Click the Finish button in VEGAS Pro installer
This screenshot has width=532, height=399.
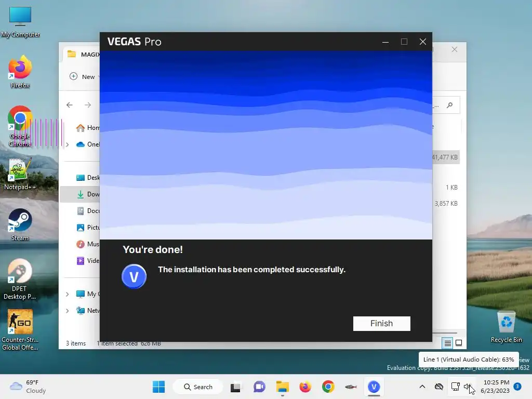(381, 323)
